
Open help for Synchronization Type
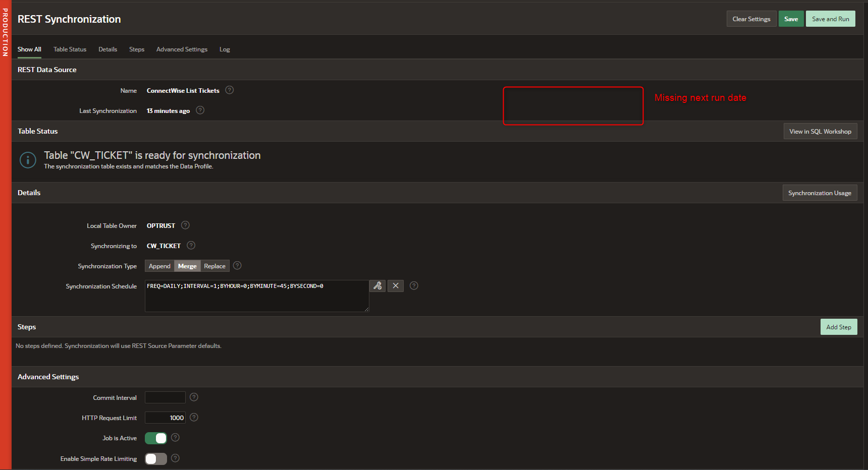point(237,266)
